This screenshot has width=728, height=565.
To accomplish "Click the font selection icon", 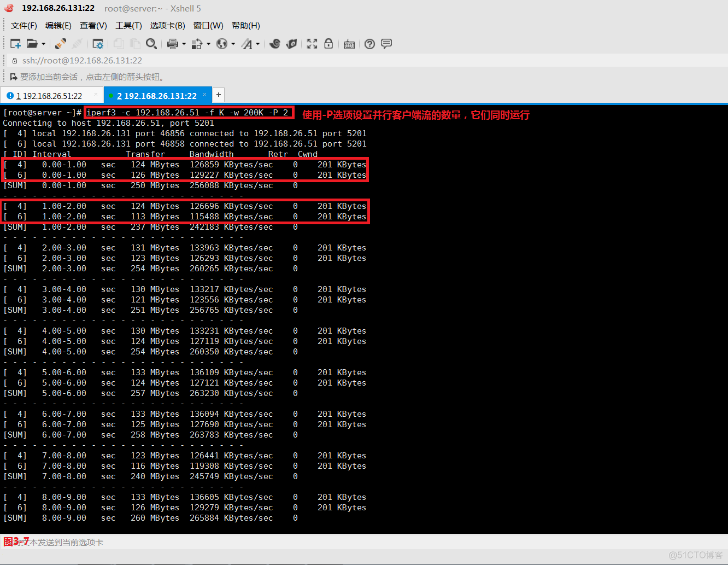I will (x=247, y=44).
